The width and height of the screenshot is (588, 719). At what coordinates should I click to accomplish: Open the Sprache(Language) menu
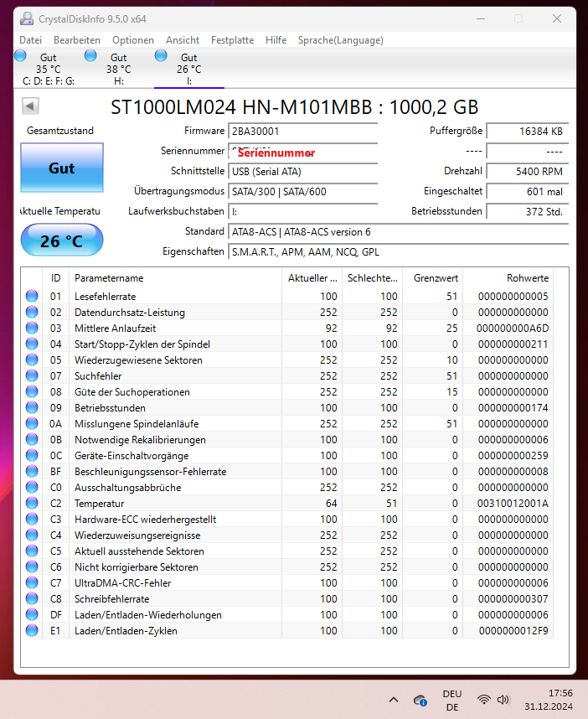coord(341,40)
